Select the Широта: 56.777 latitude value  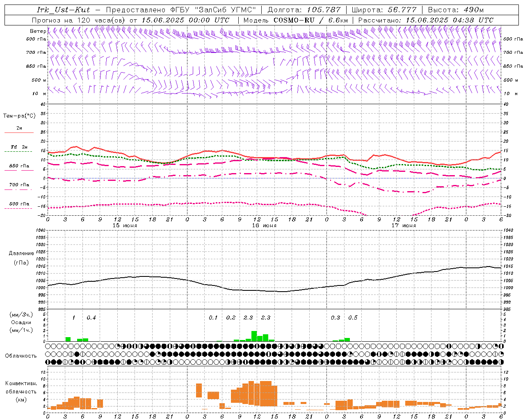(384, 10)
